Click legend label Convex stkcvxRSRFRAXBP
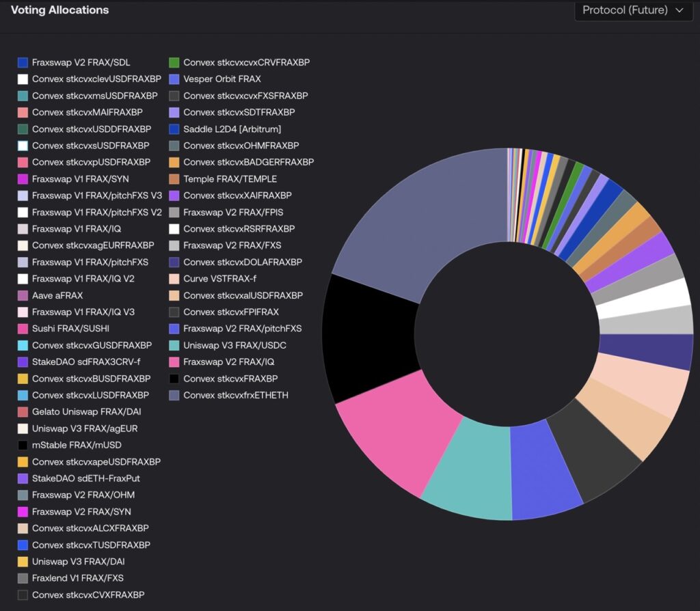This screenshot has height=611, width=700. [x=239, y=229]
